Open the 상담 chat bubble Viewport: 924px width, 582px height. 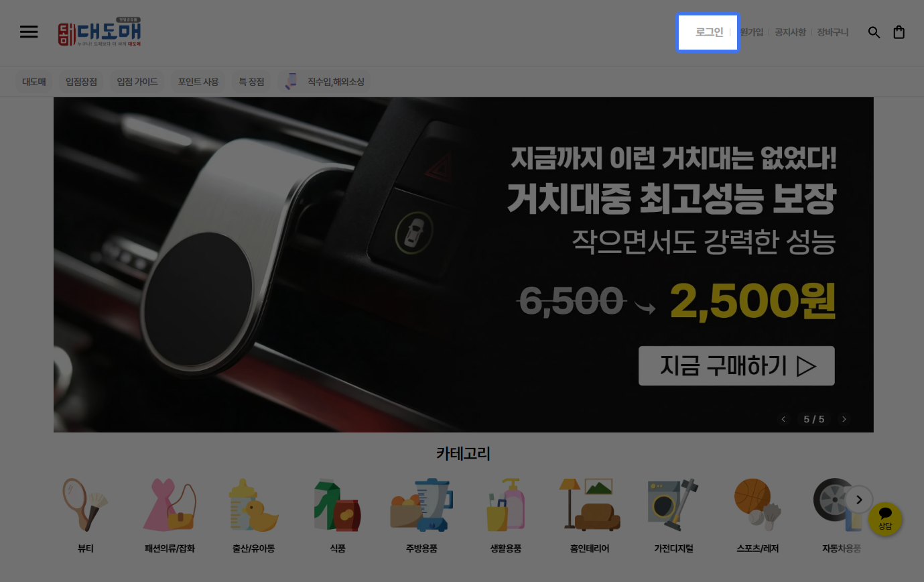click(x=884, y=518)
